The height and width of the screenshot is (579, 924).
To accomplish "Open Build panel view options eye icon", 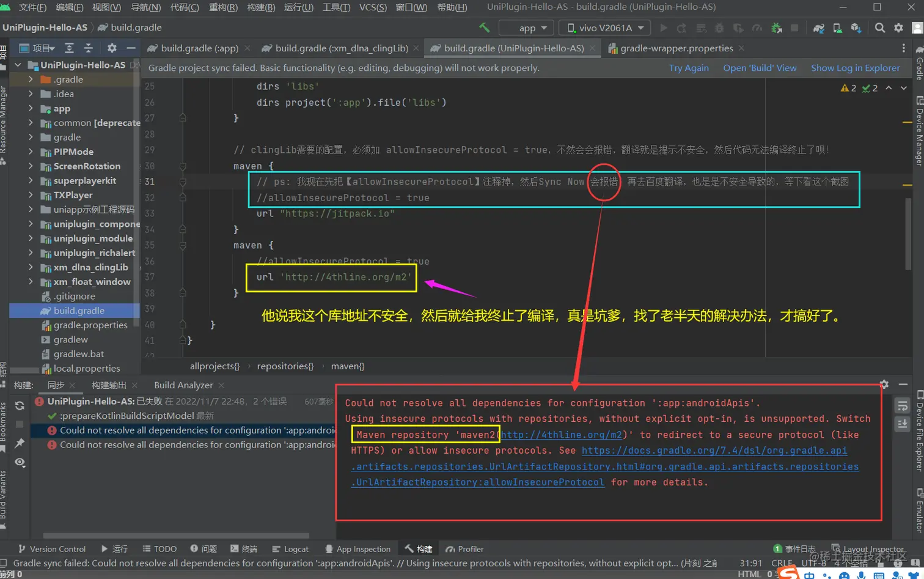I will (x=20, y=462).
